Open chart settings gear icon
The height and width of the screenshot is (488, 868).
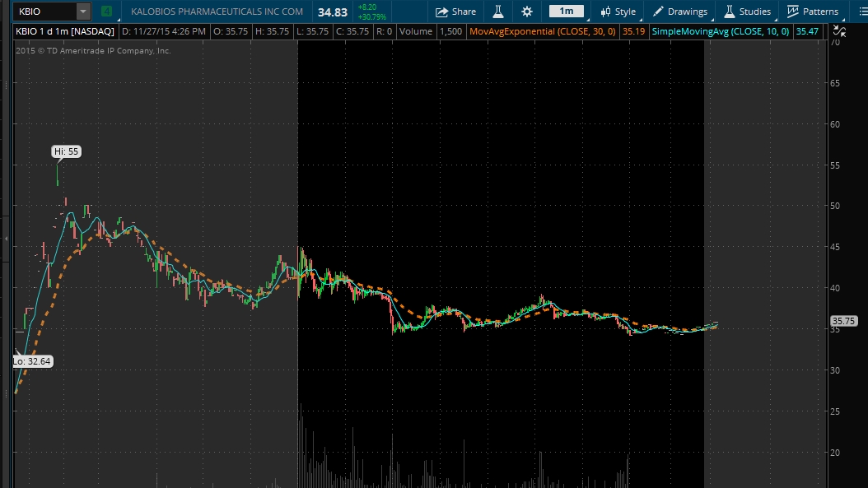(527, 12)
